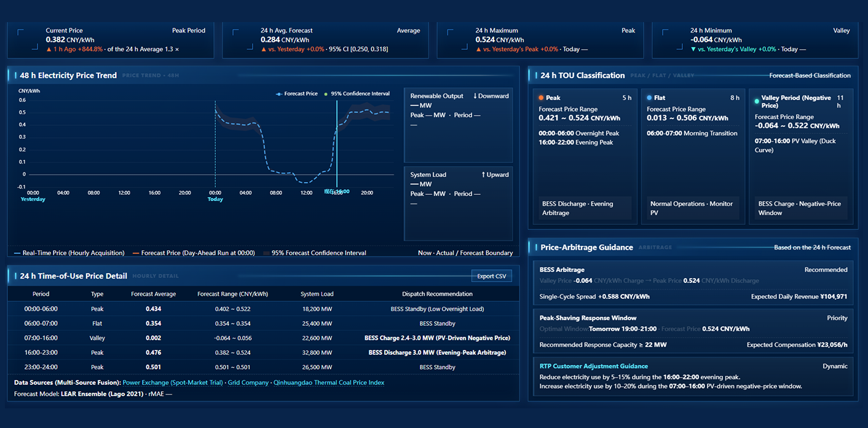Click the Valley Period teal dot indicator
The image size is (868, 428).
coord(757,101)
